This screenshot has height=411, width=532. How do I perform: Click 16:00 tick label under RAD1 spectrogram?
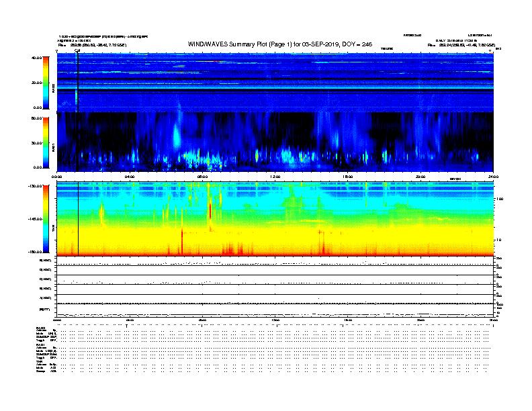348,177
